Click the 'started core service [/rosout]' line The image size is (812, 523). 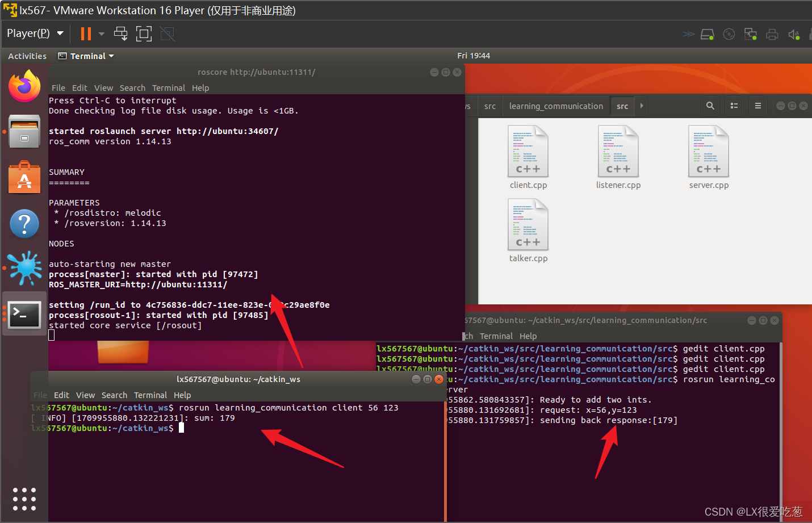click(125, 325)
